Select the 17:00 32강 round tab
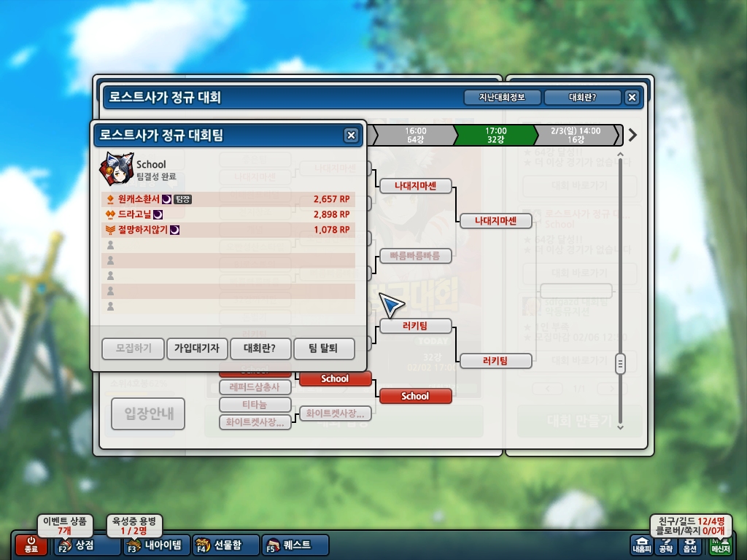 click(495, 135)
